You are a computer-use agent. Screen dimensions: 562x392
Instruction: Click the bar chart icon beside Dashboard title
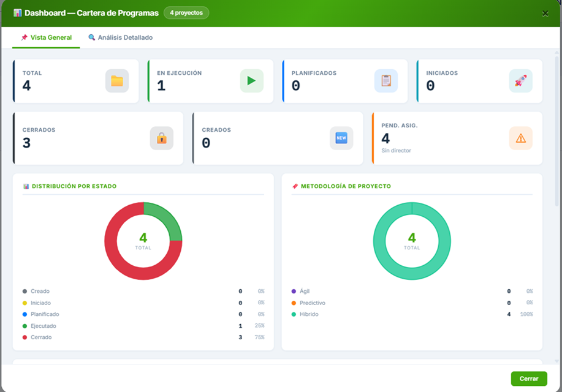coord(17,13)
